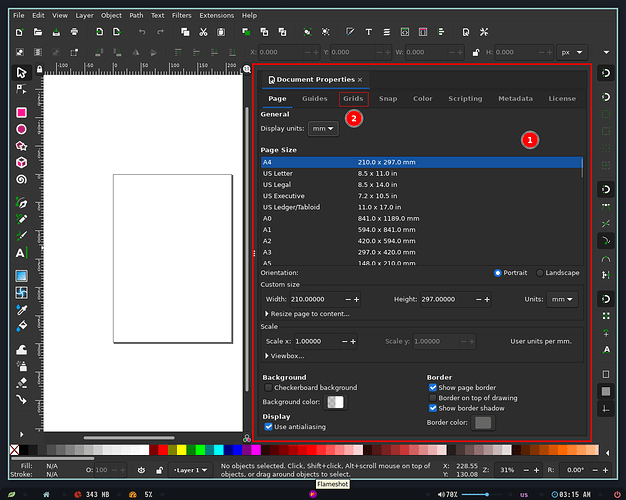Open XML editor from command bar
626x500 pixels.
pyautogui.click(x=405, y=32)
